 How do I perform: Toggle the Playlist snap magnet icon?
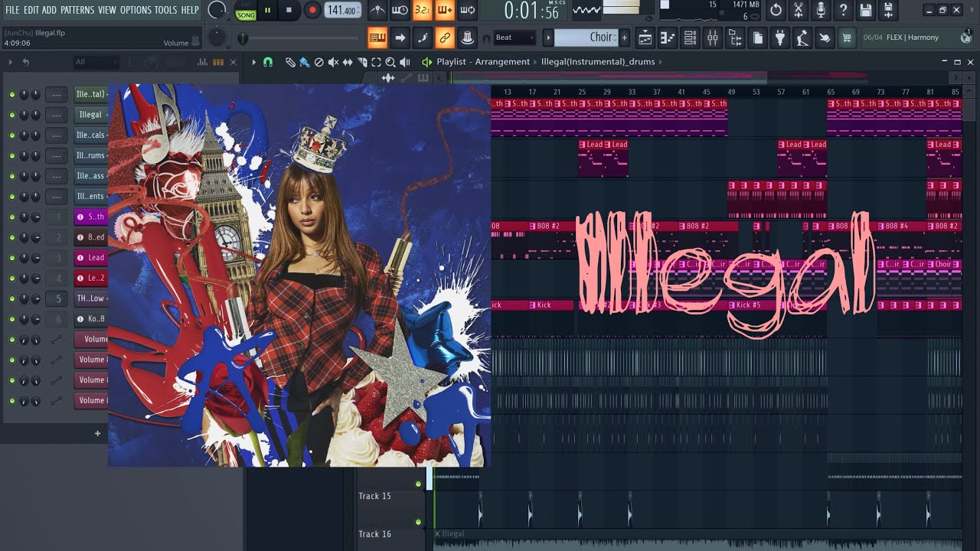point(268,62)
